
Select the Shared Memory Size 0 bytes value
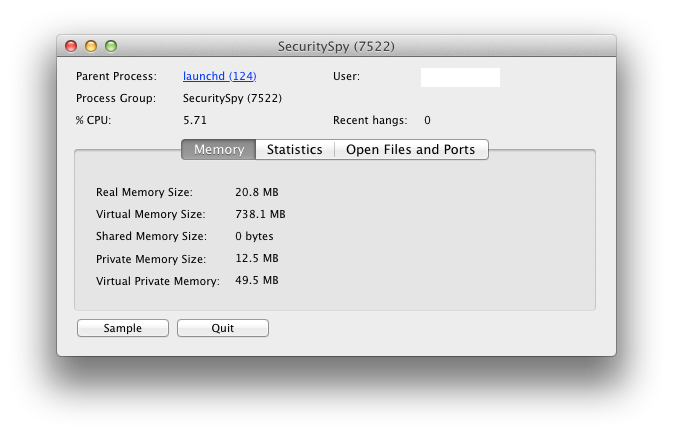(x=254, y=236)
